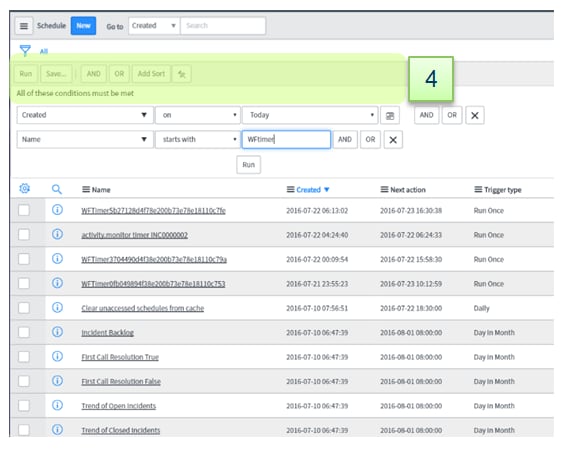Screen dimensions: 571x457
Task: Open the activity.monitor timer INC0000002 link
Action: pos(134,235)
